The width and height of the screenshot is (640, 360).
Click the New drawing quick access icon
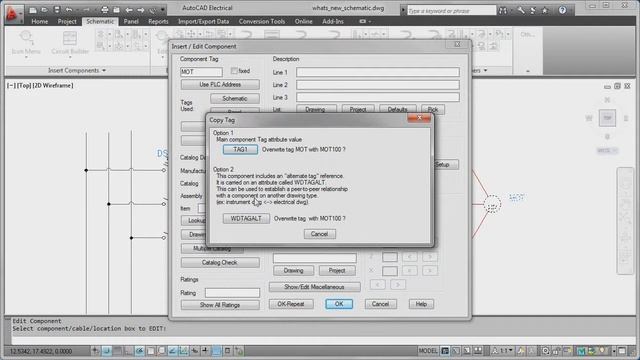[x=33, y=10]
